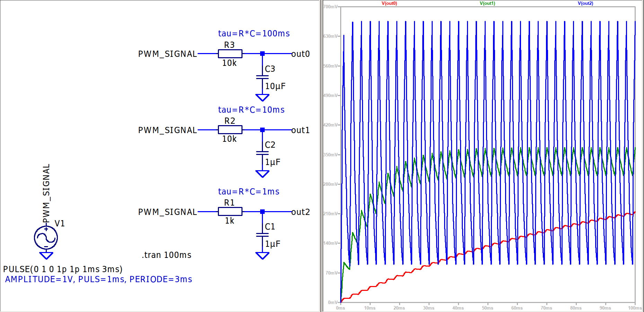Image resolution: width=644 pixels, height=312 pixels.
Task: Click the ground symbol below V1
Action: (46, 256)
